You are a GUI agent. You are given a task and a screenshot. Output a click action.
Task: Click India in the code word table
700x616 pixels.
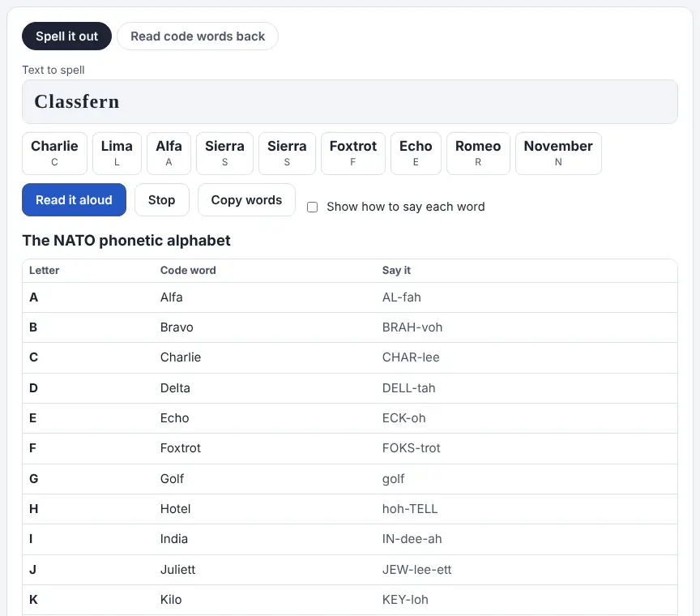tap(174, 539)
